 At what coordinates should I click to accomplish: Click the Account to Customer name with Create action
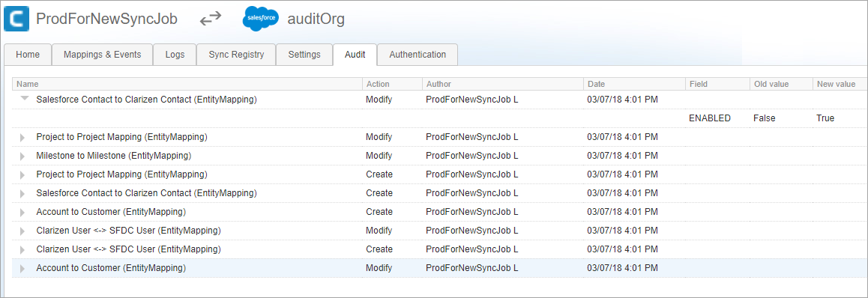111,212
